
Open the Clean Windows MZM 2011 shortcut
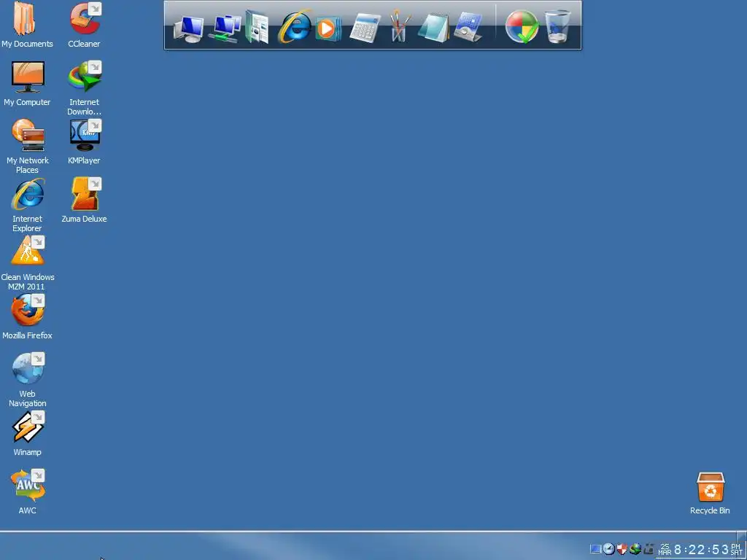pos(27,262)
